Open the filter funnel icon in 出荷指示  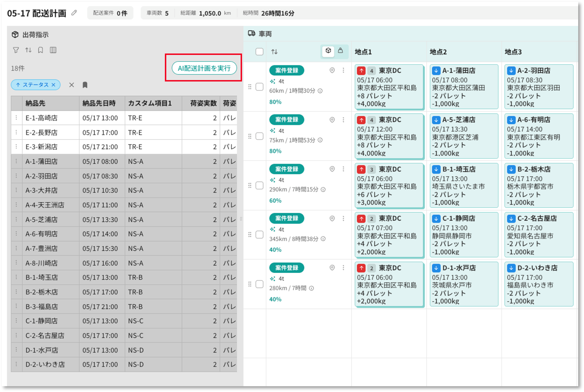click(16, 50)
